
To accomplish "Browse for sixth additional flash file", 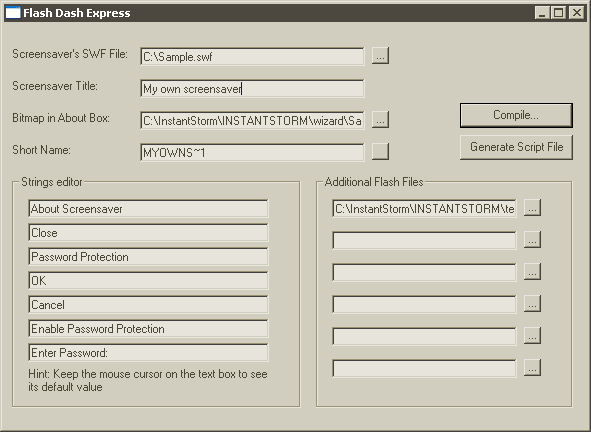I will point(532,368).
